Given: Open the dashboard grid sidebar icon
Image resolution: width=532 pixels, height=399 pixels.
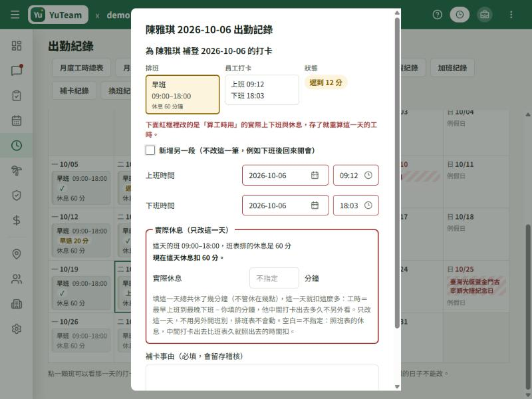Looking at the screenshot, I should [16, 46].
